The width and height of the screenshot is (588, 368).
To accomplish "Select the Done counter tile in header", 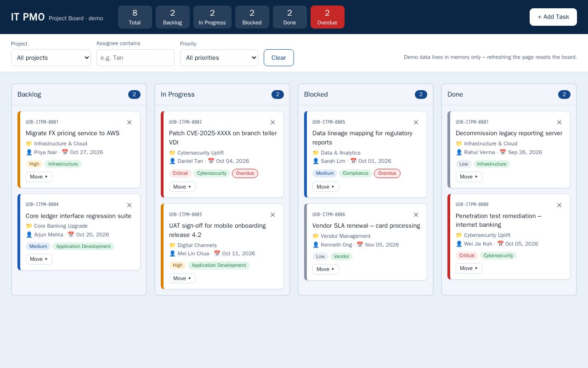I will 290,17.
